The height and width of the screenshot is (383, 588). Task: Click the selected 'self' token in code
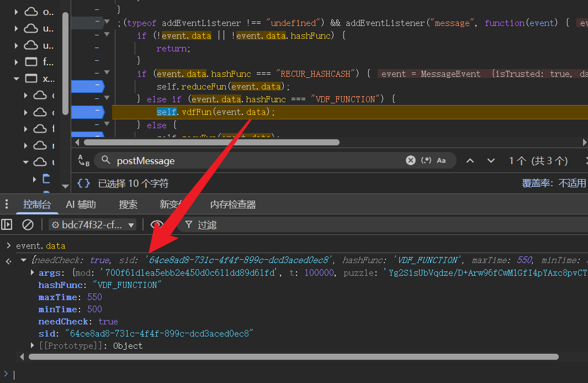click(x=167, y=112)
